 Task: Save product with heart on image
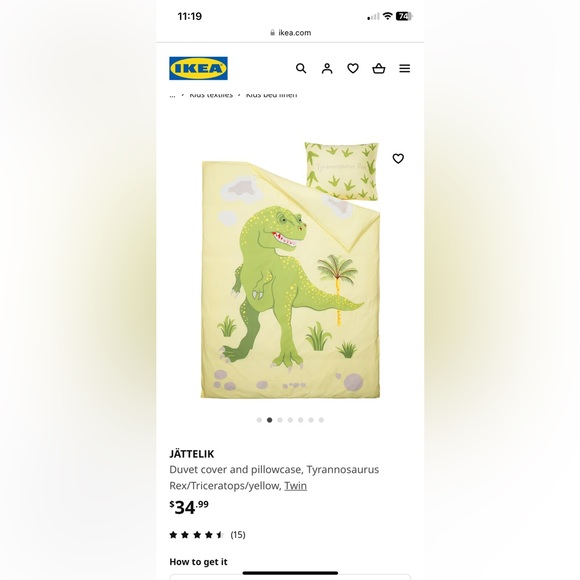point(398,158)
